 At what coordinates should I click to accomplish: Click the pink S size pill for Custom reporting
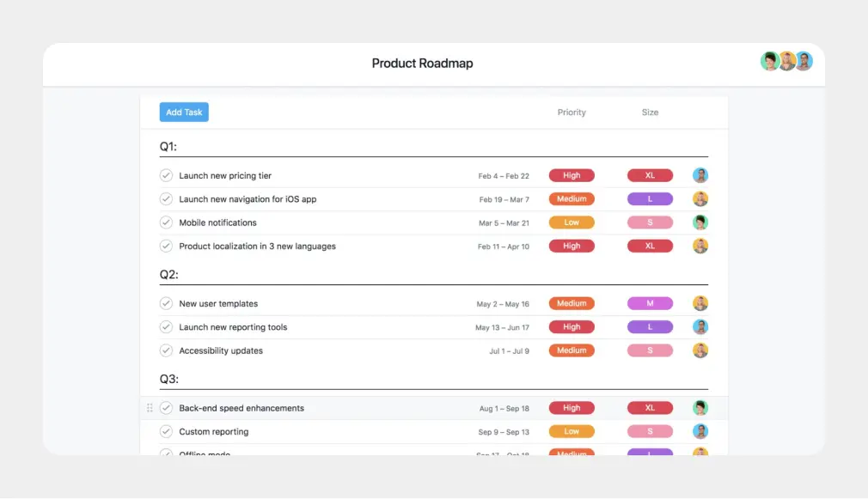(650, 432)
